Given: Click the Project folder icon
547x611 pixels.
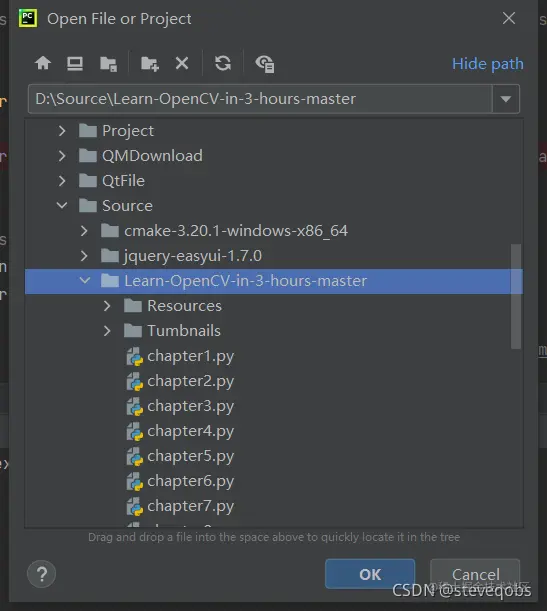Looking at the screenshot, I should coord(88,131).
